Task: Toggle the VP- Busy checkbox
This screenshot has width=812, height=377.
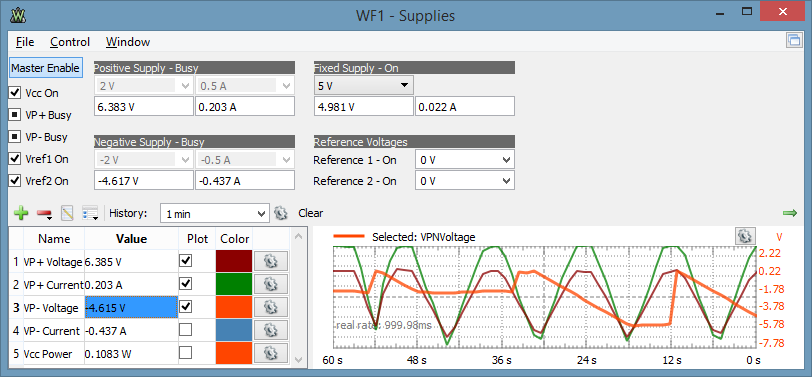Action: (x=15, y=137)
